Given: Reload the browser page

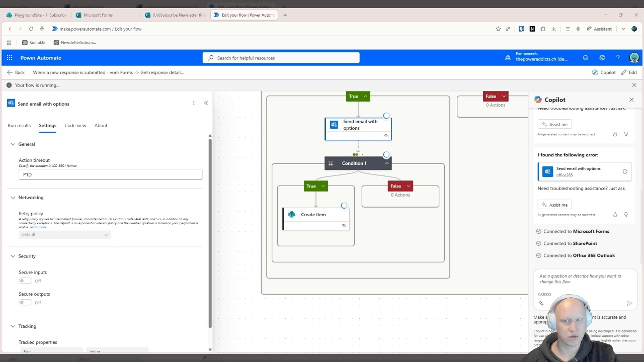Looking at the screenshot, I should click(31, 29).
